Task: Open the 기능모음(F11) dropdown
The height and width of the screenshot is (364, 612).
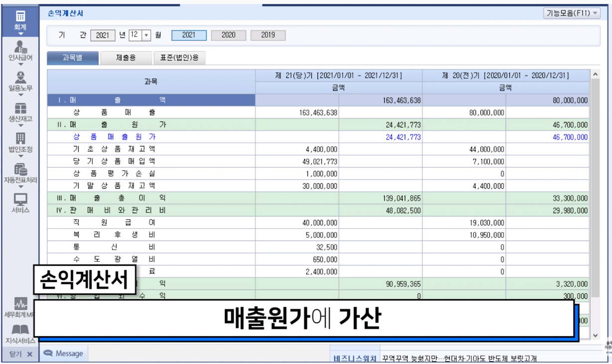Action: [572, 14]
